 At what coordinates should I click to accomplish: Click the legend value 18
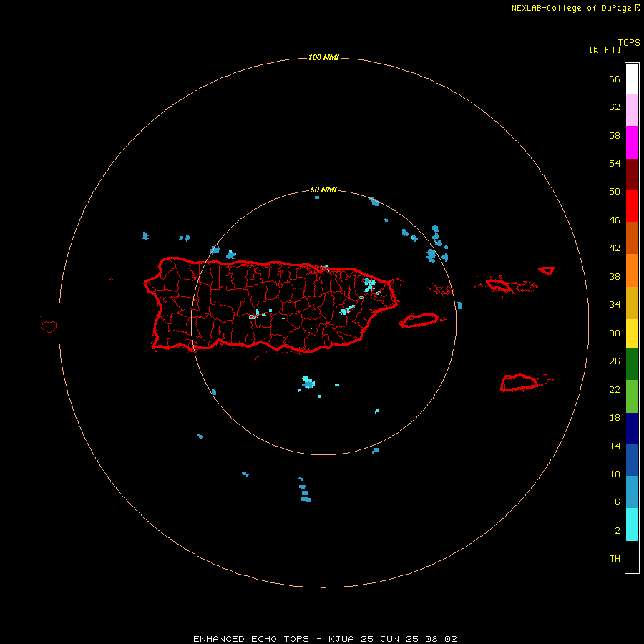[x=615, y=418]
